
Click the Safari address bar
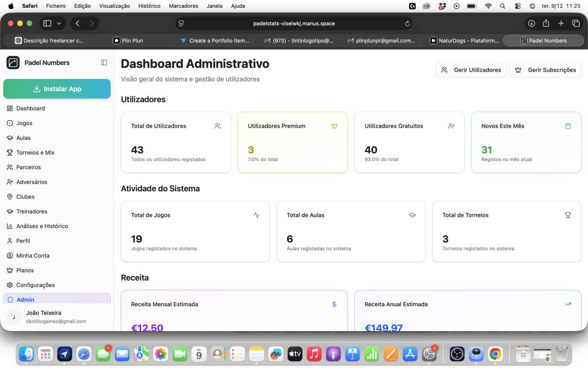[x=294, y=24]
